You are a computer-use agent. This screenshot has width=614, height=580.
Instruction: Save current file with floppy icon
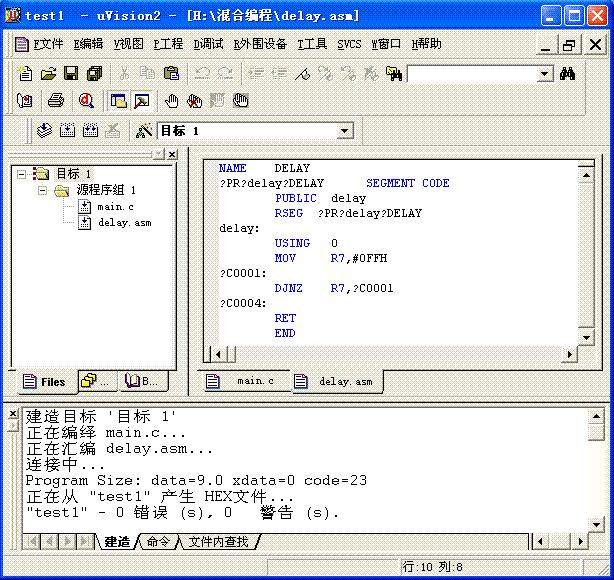pos(71,74)
